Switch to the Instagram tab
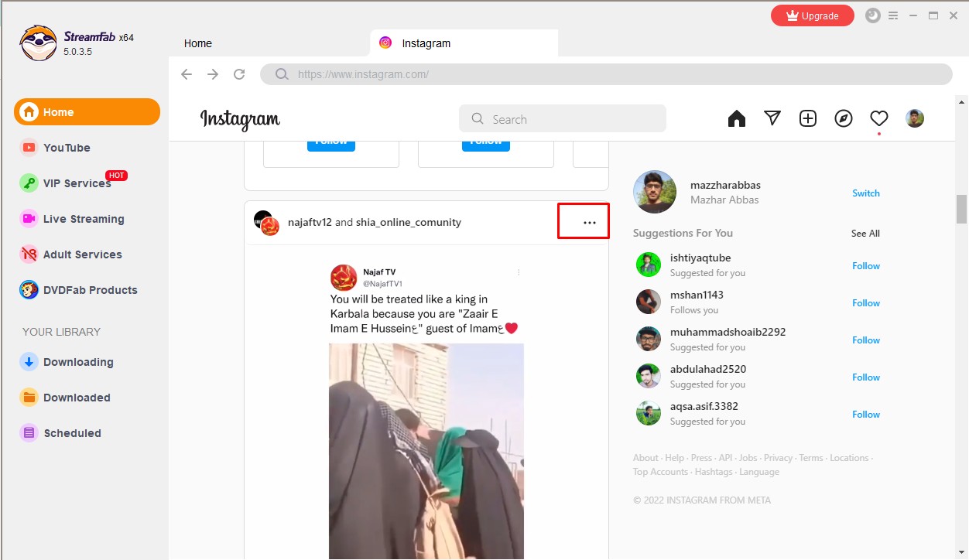 click(464, 43)
